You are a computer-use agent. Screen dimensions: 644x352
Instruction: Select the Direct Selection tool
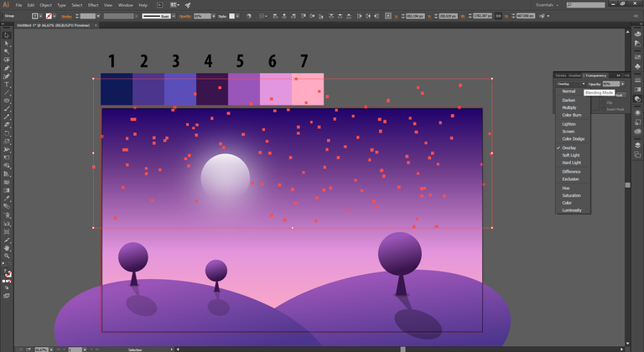point(6,44)
